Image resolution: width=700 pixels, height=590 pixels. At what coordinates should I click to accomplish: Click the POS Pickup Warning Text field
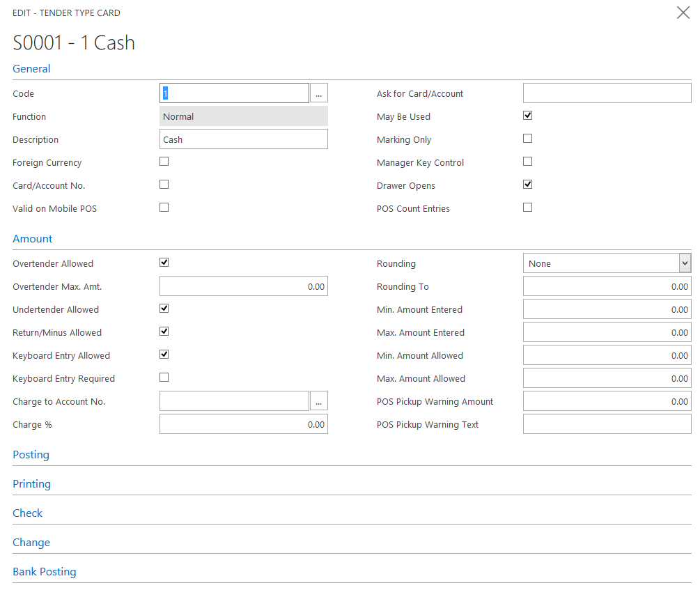[x=607, y=424]
